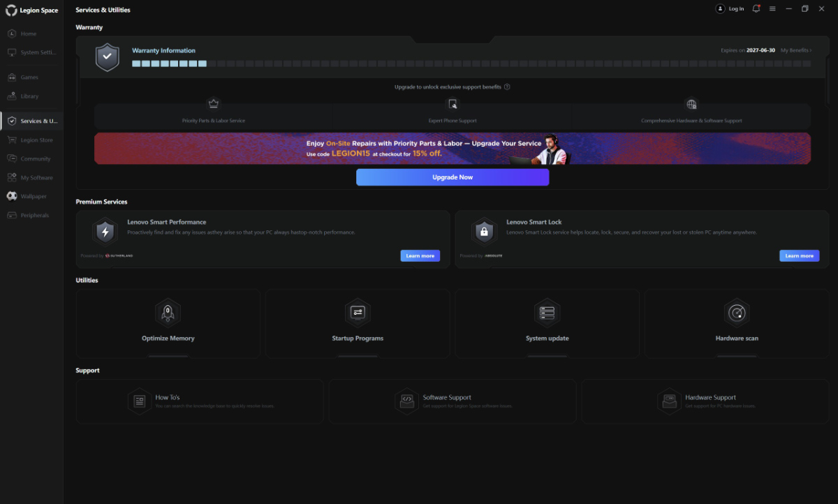Open notifications bell icon
The height and width of the screenshot is (504, 838).
(x=756, y=8)
